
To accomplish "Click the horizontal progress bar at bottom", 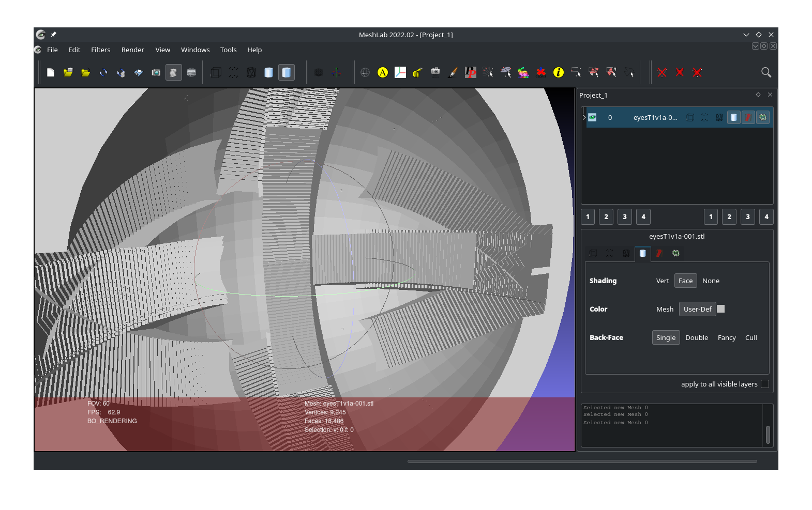I will click(582, 461).
